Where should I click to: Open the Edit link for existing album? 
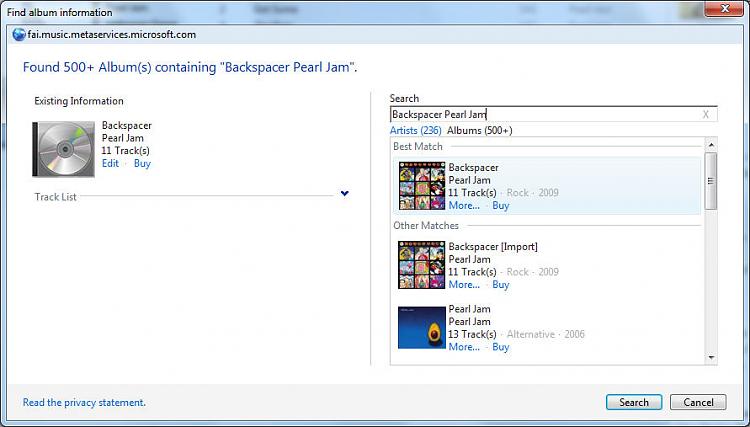click(x=110, y=164)
